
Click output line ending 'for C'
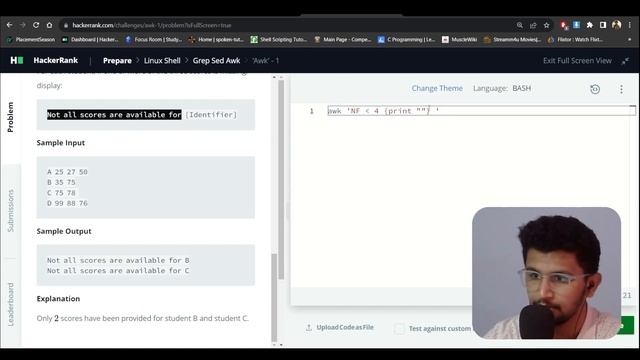pyautogui.click(x=118, y=271)
